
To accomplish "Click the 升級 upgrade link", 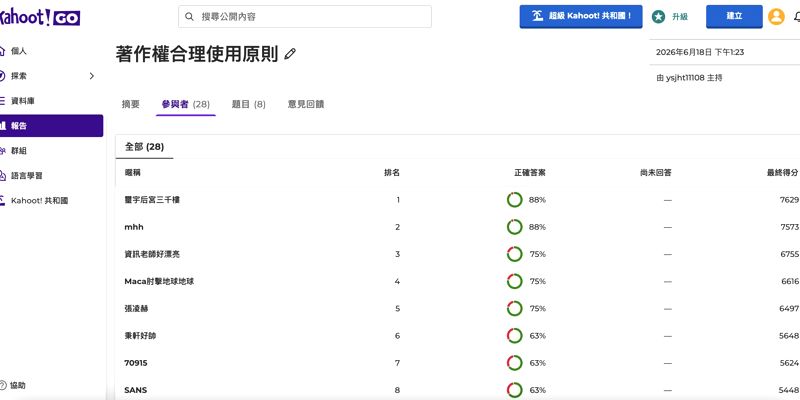I will coord(680,17).
